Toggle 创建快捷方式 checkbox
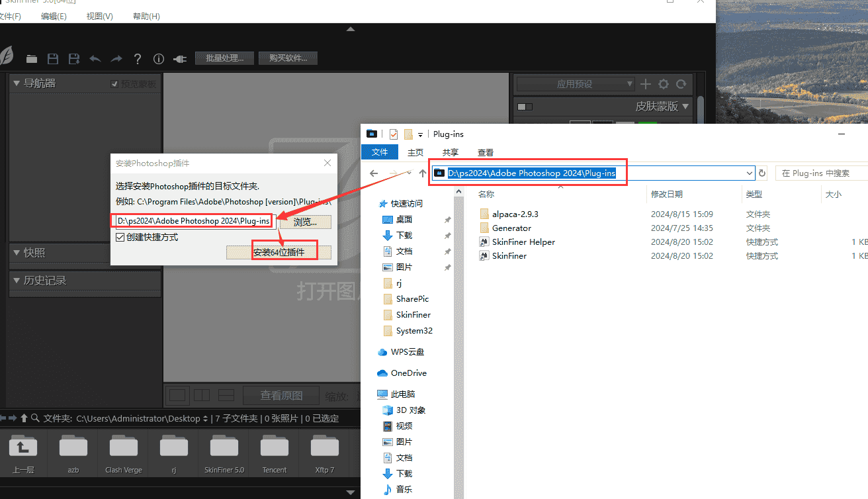This screenshot has height=499, width=868. coord(120,237)
